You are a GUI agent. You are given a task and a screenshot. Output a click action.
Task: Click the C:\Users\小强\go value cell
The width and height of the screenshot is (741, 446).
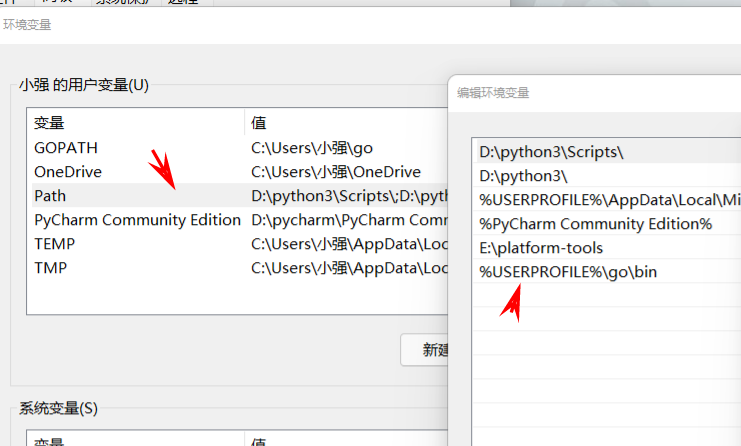point(312,148)
